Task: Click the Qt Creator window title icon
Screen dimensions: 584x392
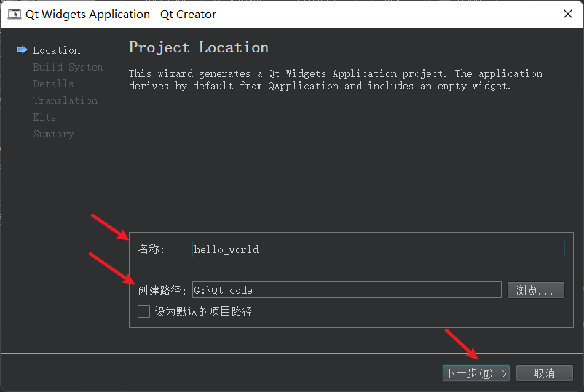Action: click(x=15, y=14)
